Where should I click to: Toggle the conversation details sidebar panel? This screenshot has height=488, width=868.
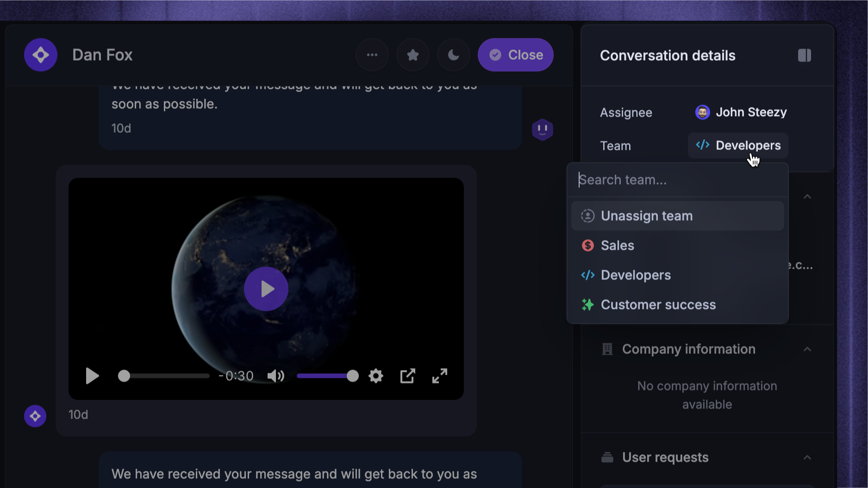point(804,56)
